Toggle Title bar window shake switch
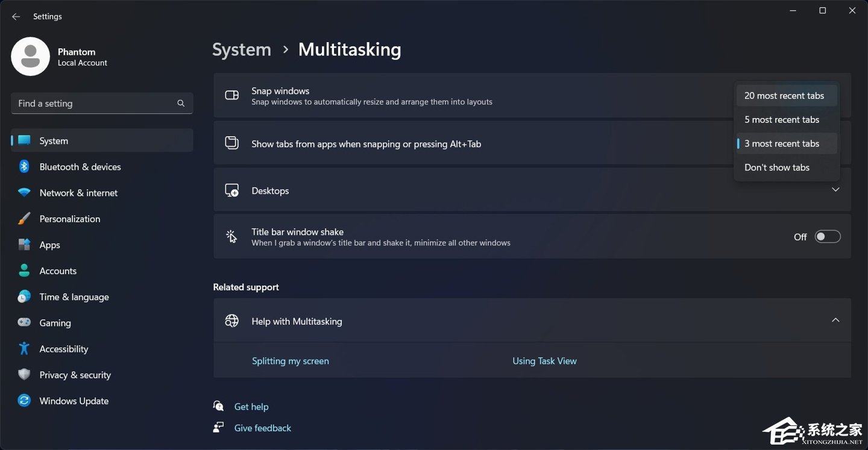The width and height of the screenshot is (868, 450). coord(827,237)
